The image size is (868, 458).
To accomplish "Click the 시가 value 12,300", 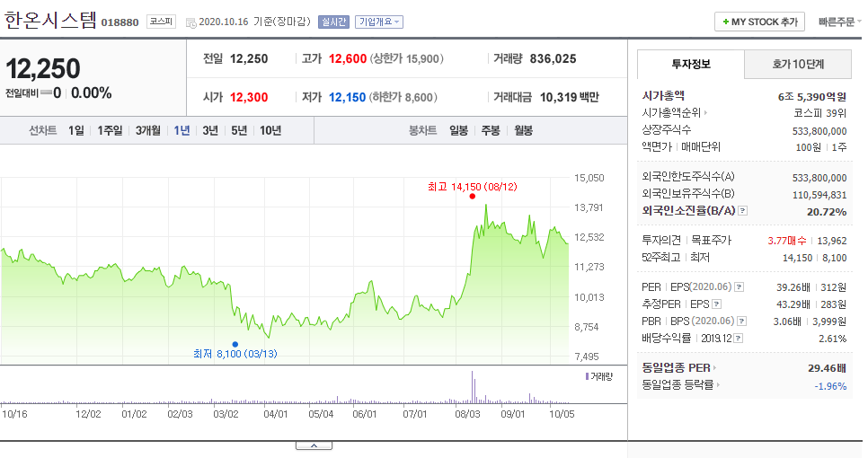I will pyautogui.click(x=249, y=97).
